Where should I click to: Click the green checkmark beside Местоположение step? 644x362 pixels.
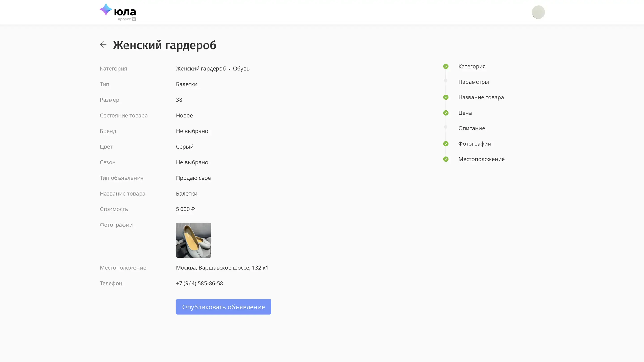[x=446, y=159]
